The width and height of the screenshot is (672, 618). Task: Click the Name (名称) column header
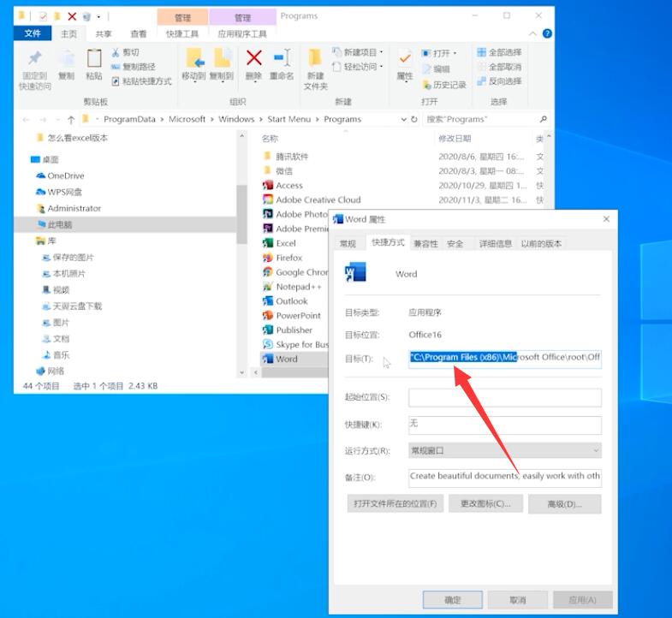(270, 139)
